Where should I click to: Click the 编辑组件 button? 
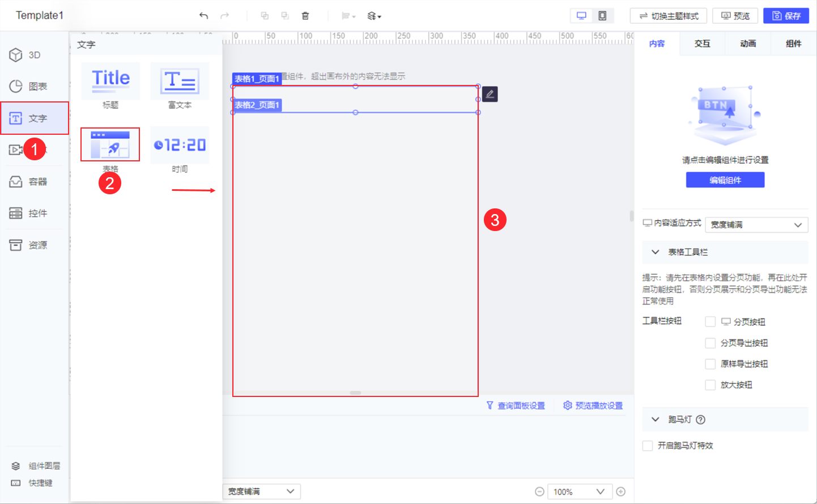[725, 180]
